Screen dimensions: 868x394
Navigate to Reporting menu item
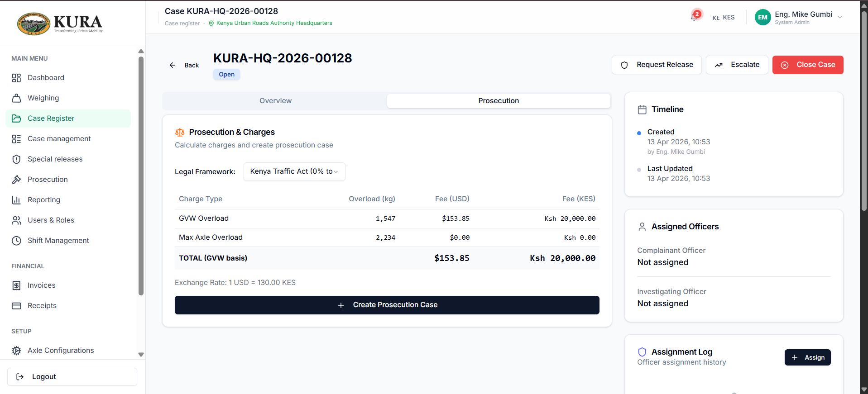[68, 200]
